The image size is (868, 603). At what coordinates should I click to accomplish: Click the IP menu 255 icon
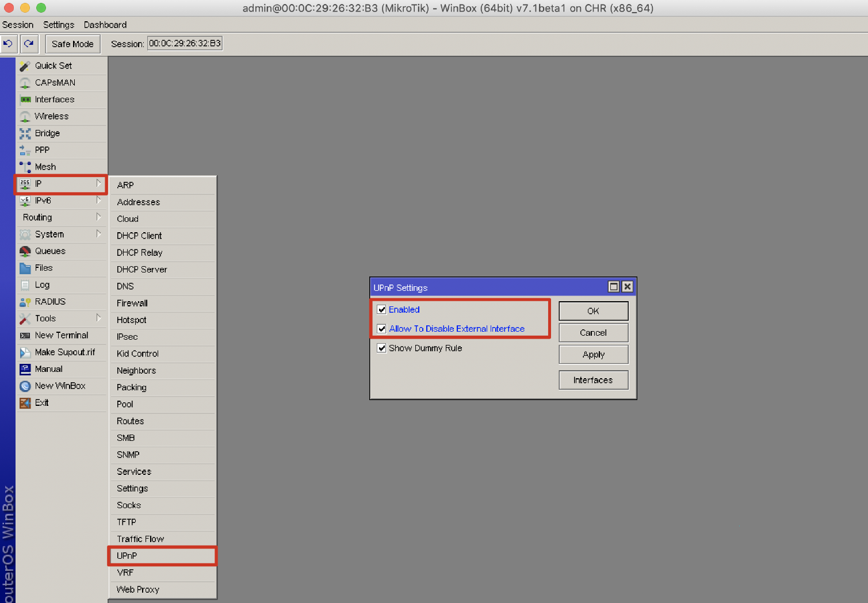coord(25,184)
